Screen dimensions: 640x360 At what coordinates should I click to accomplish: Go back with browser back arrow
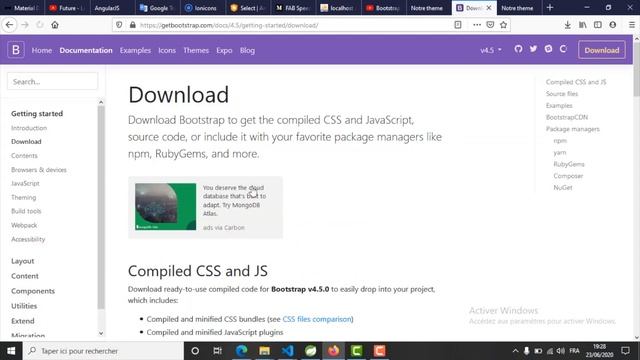(x=9, y=25)
